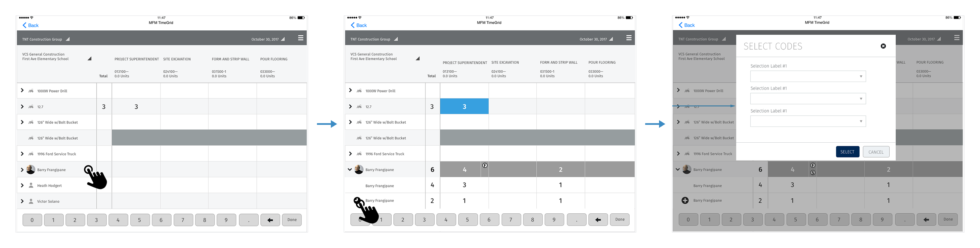Tap Done on the first screen keypad
The width and height of the screenshot is (980, 248).
pyautogui.click(x=292, y=220)
